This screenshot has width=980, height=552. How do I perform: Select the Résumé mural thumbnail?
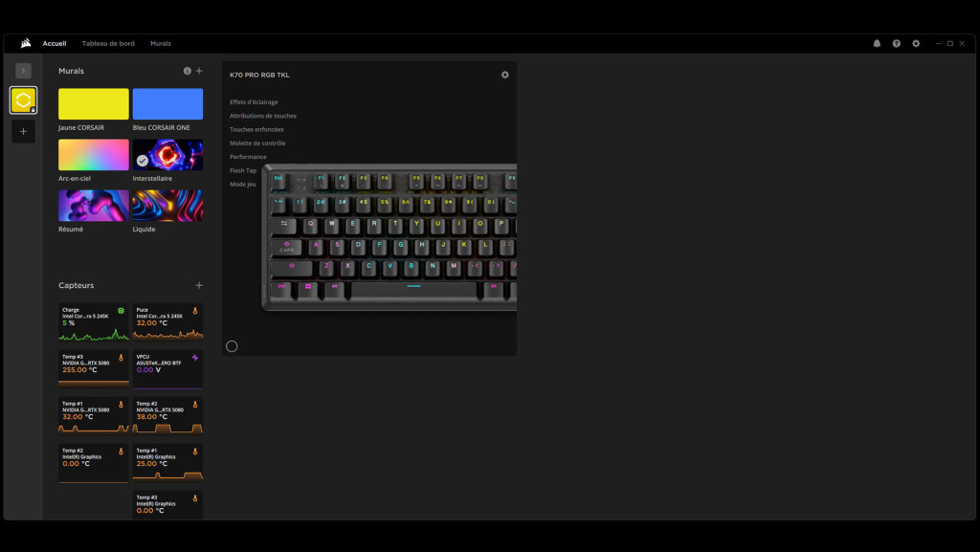pos(94,206)
